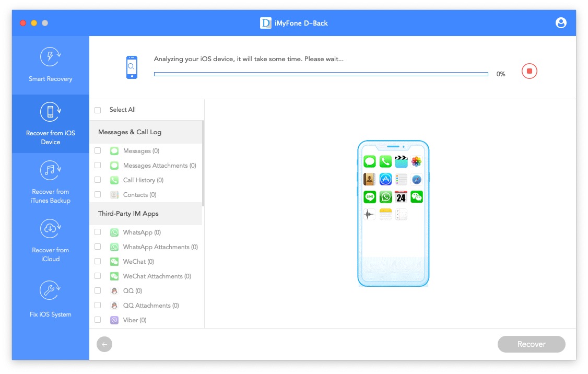The width and height of the screenshot is (588, 374).
Task: Click the WeChat icon on phone illustration
Action: coord(416,197)
